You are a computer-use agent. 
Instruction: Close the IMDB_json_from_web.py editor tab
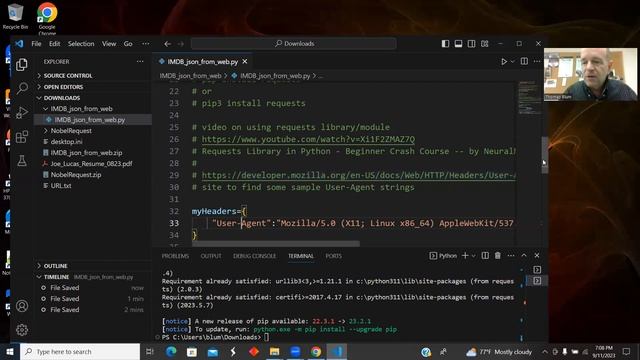pyautogui.click(x=245, y=62)
